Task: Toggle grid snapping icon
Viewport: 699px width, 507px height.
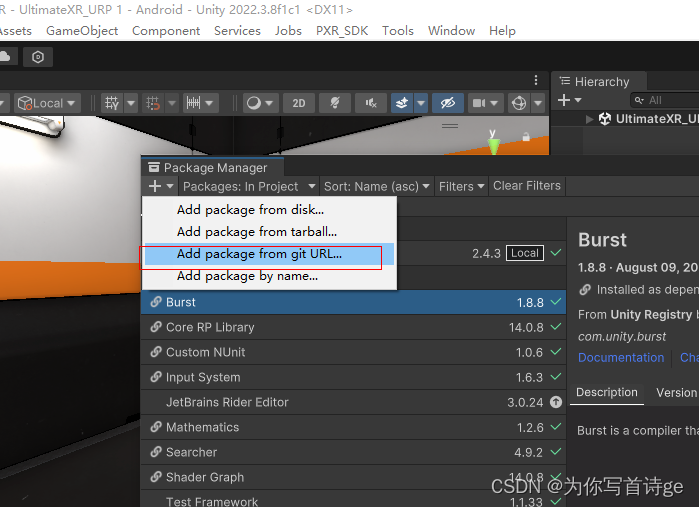Action: (x=153, y=103)
